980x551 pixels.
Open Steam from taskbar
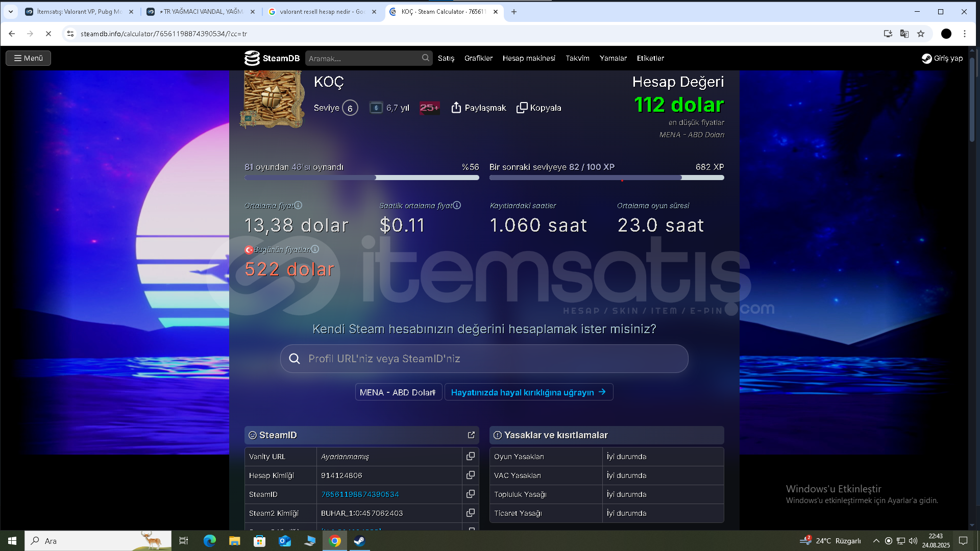[x=360, y=541]
